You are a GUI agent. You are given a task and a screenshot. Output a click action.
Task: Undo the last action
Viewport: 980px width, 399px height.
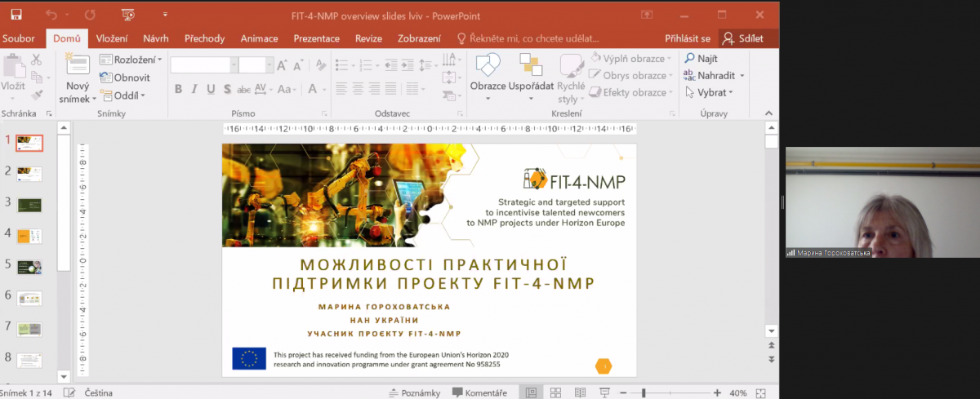[52, 15]
